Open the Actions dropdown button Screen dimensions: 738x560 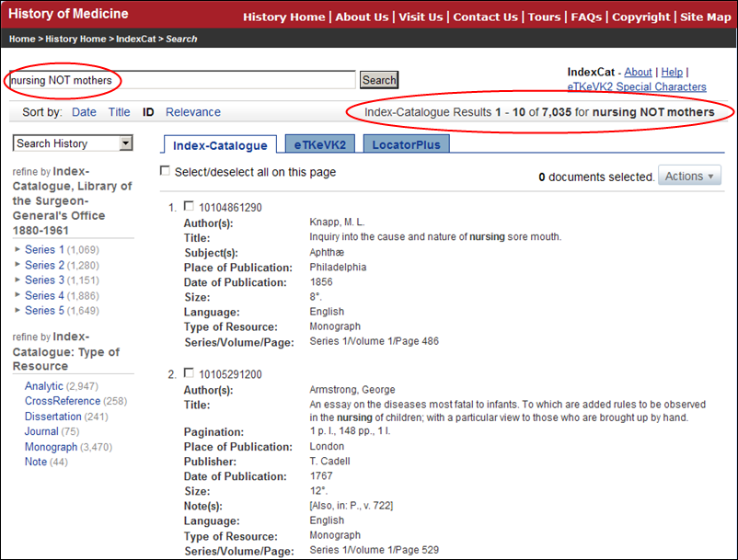pos(689,177)
